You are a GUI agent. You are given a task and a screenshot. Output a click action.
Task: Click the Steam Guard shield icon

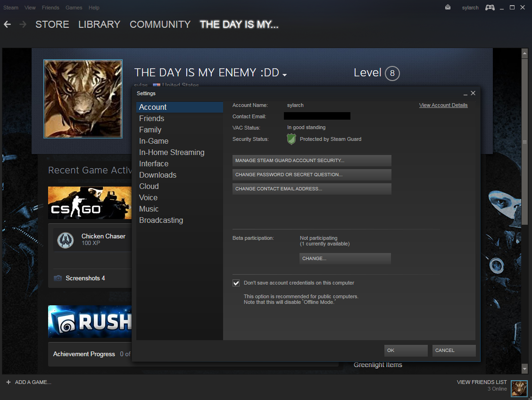click(x=291, y=139)
